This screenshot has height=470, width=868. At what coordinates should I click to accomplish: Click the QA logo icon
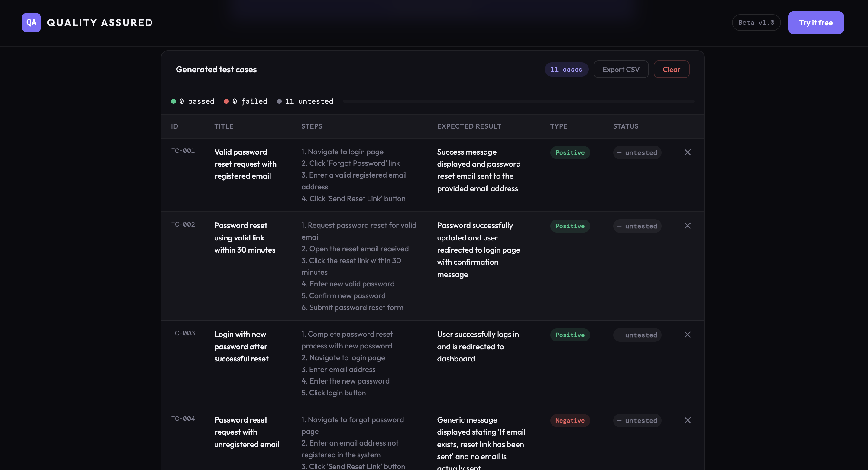pos(31,23)
